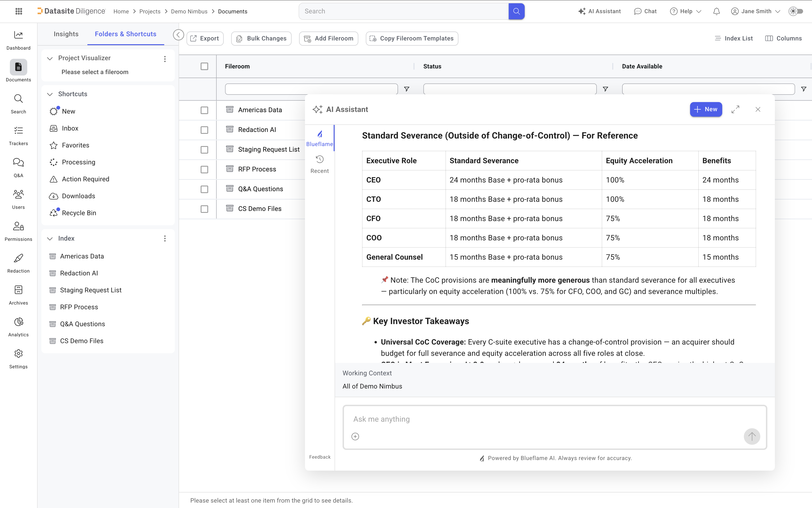Check the Americas Data row checkbox
Screen dimensions: 812x508
coord(204,110)
